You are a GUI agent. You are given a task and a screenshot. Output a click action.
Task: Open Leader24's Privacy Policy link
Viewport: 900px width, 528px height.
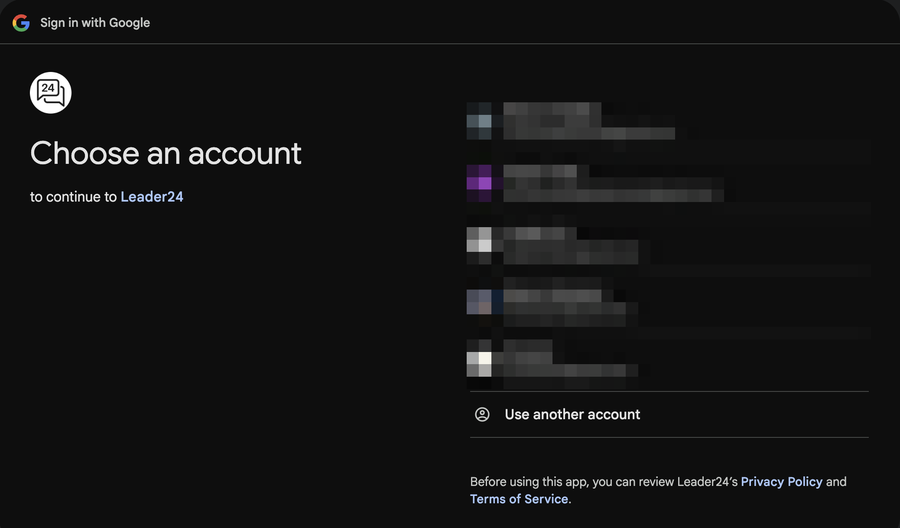(x=781, y=482)
